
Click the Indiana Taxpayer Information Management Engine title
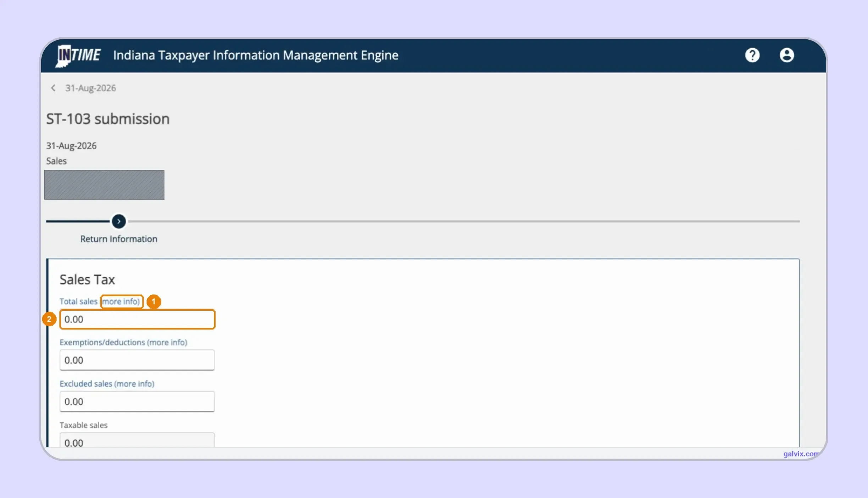[256, 55]
